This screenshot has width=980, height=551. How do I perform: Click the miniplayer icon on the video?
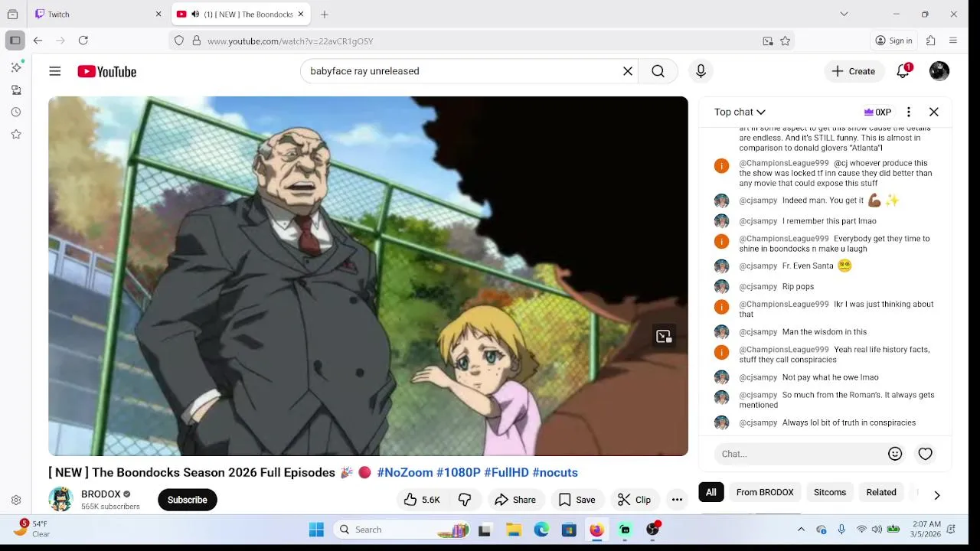(664, 336)
